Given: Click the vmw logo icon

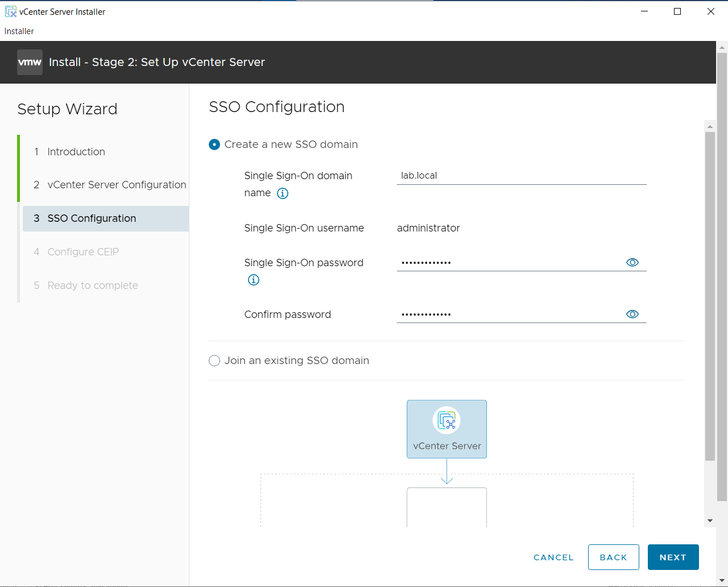Looking at the screenshot, I should pos(30,62).
